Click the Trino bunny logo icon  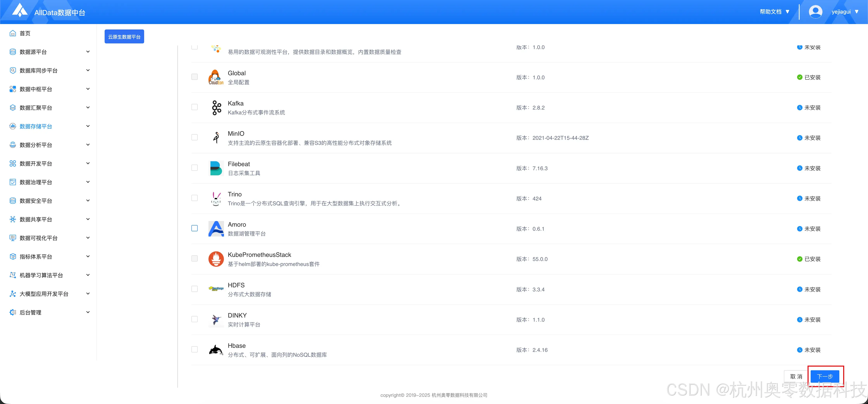coord(216,199)
